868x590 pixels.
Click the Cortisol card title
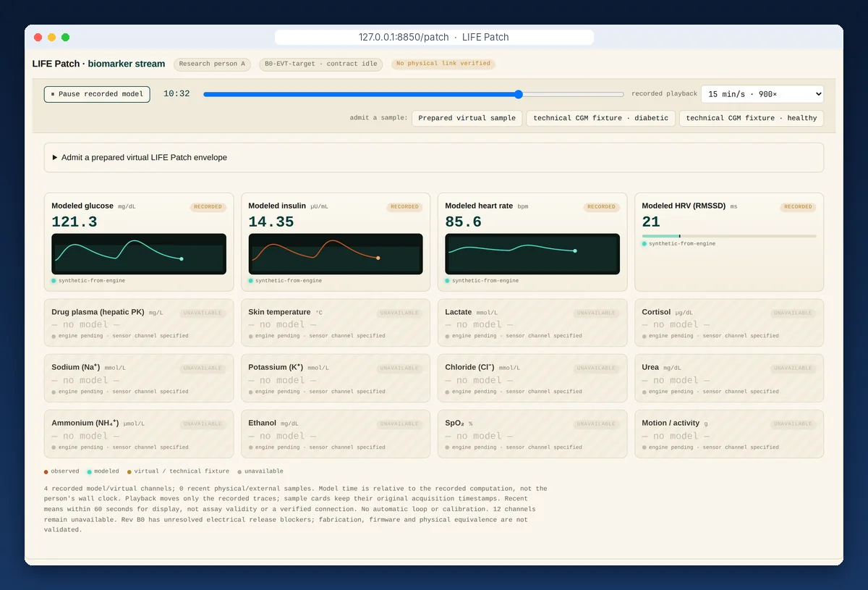pyautogui.click(x=656, y=312)
